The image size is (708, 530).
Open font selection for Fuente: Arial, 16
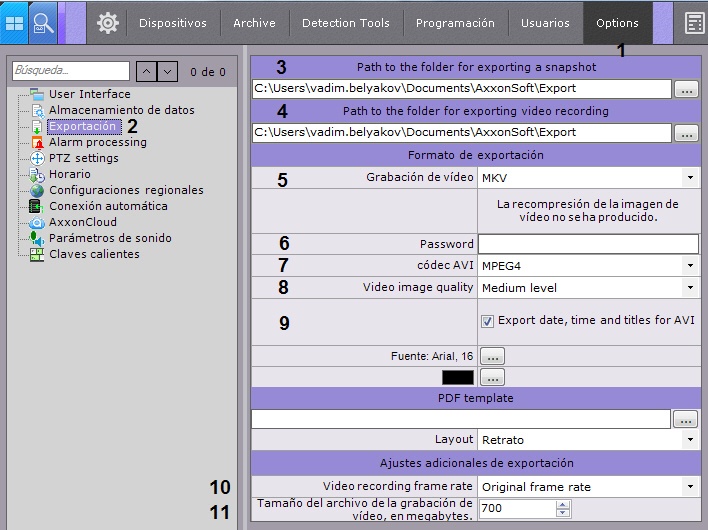click(493, 356)
